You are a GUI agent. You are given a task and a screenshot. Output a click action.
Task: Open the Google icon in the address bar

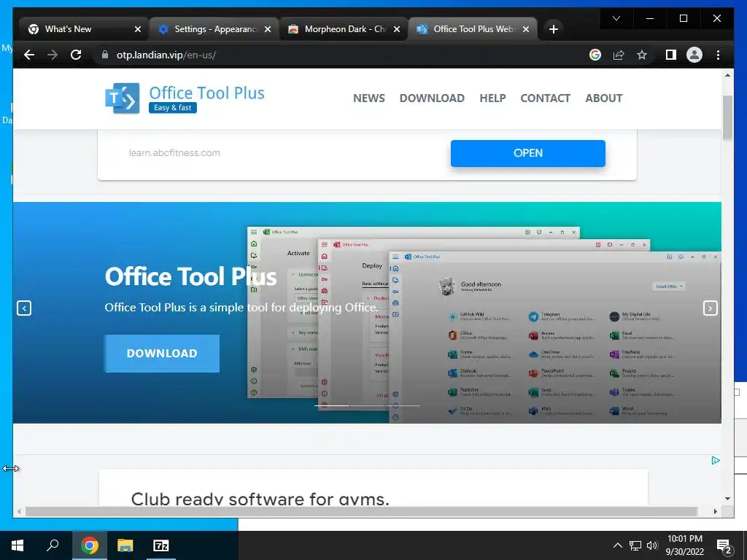pyautogui.click(x=595, y=55)
